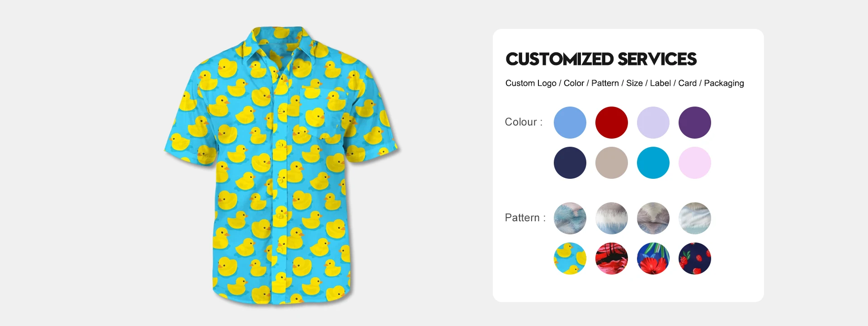Screen dimensions: 868x326
Task: Pick the lavender colour swatch
Action: (653, 122)
